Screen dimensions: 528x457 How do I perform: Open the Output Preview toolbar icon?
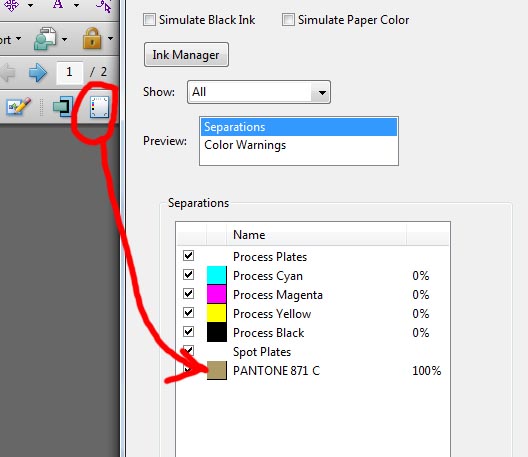click(99, 107)
